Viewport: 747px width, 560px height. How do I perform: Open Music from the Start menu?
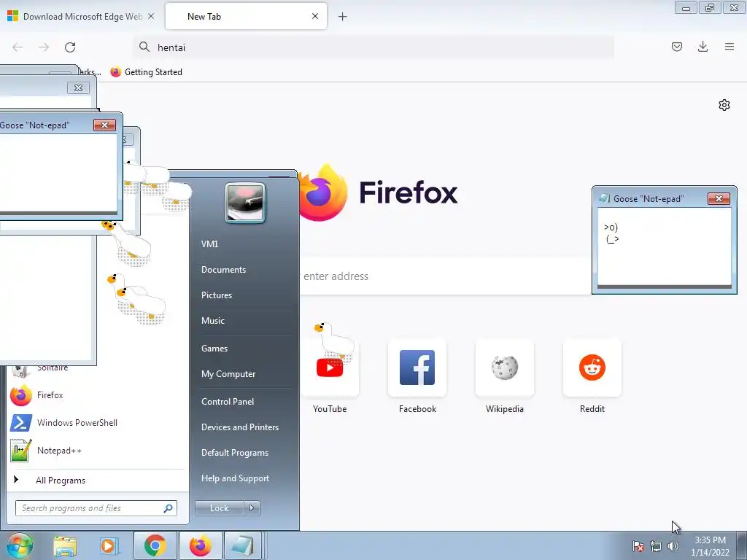(213, 321)
